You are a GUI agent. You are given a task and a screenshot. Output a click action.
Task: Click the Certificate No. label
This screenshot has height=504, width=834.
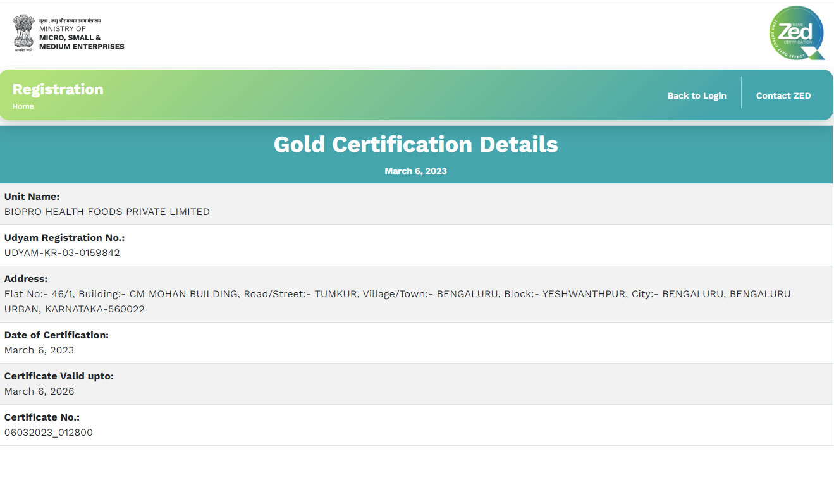42,417
